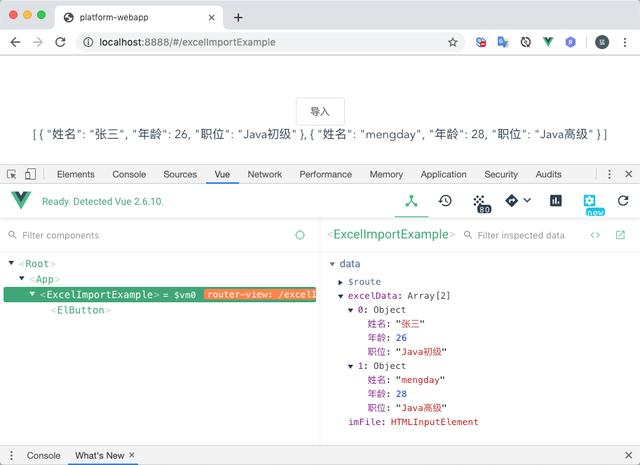View site information icon
The width and height of the screenshot is (640, 465).
pyautogui.click(x=88, y=42)
